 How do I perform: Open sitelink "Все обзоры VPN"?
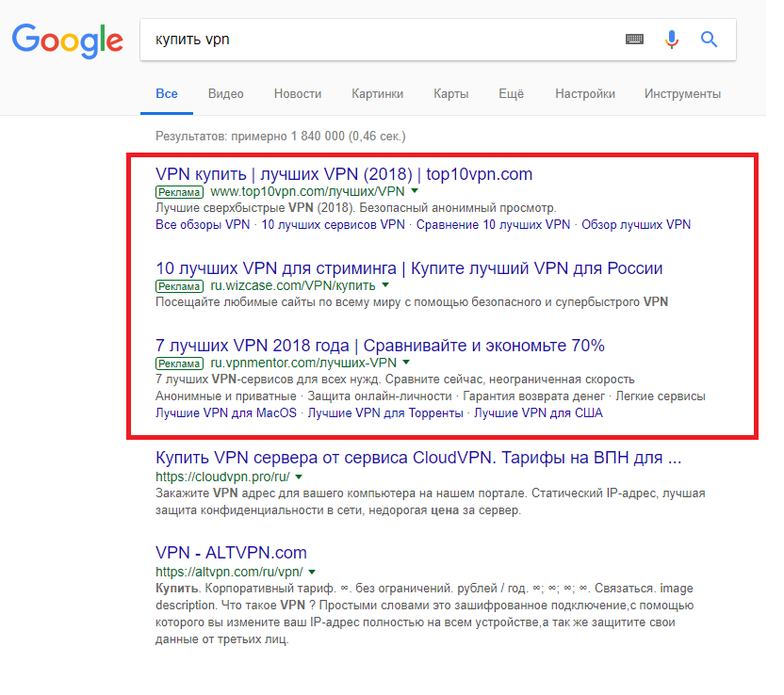coord(203,225)
